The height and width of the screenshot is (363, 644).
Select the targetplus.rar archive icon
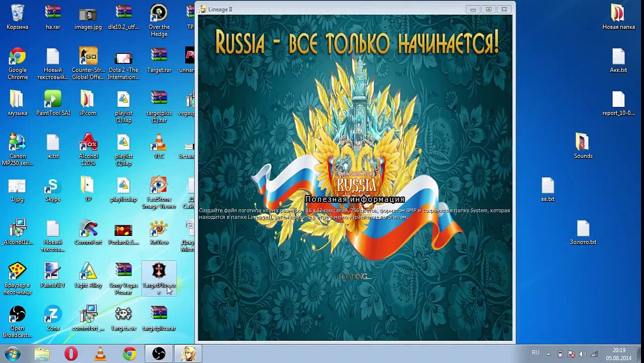pyautogui.click(x=159, y=319)
